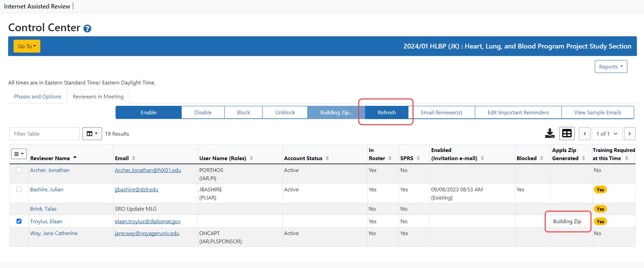Sort by Reviewer Name column arrow

pos(75,158)
